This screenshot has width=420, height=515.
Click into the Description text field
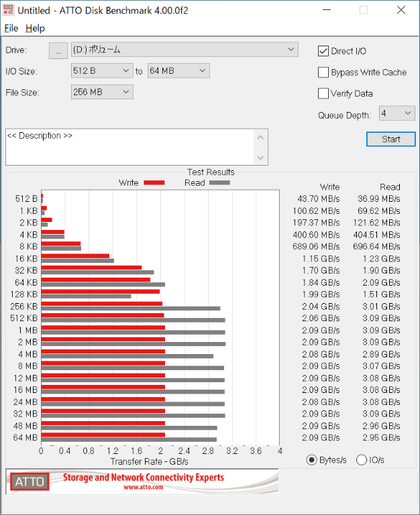click(129, 147)
